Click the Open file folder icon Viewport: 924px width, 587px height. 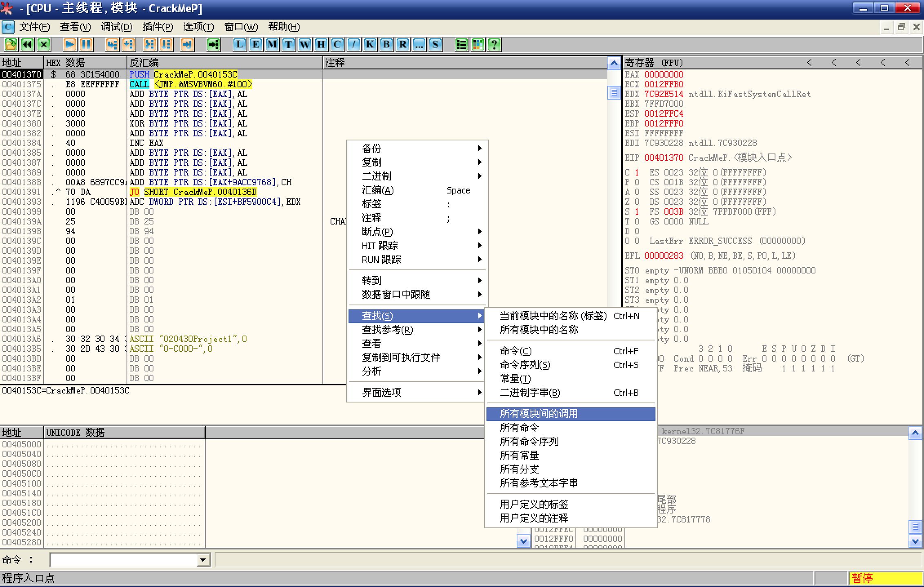pyautogui.click(x=11, y=44)
